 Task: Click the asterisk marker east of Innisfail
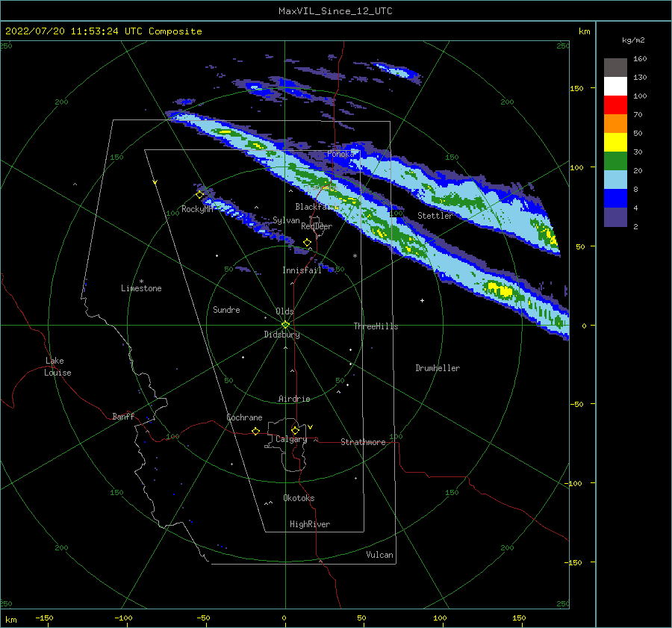pyautogui.click(x=355, y=256)
